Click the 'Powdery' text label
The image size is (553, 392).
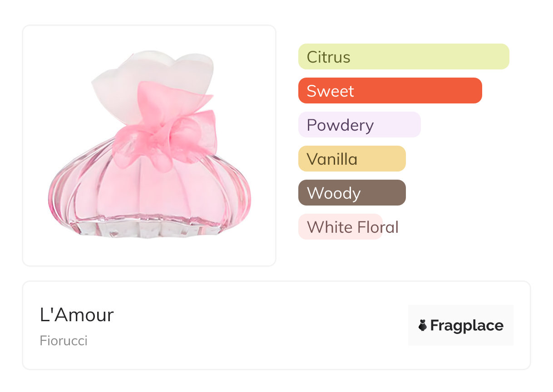(x=340, y=125)
